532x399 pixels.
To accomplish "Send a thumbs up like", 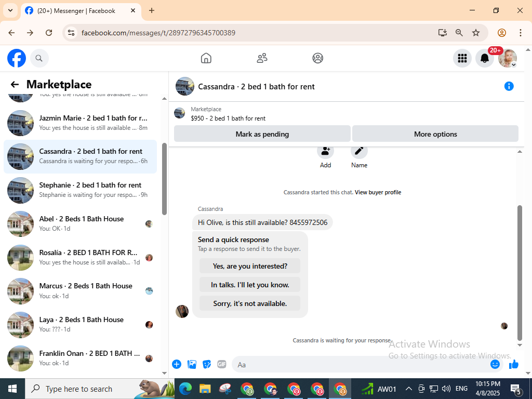I will click(514, 364).
